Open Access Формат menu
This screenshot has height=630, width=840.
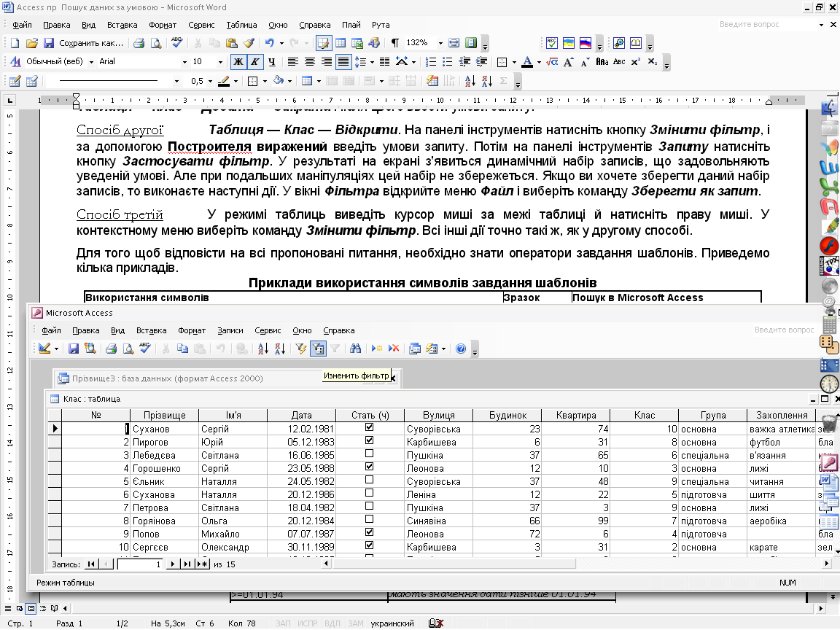coord(192,330)
